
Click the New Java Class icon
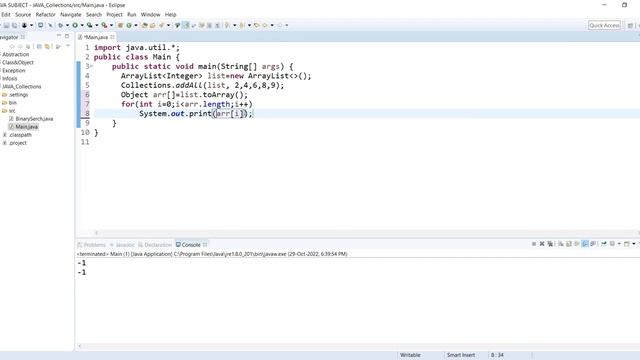pyautogui.click(x=129, y=25)
